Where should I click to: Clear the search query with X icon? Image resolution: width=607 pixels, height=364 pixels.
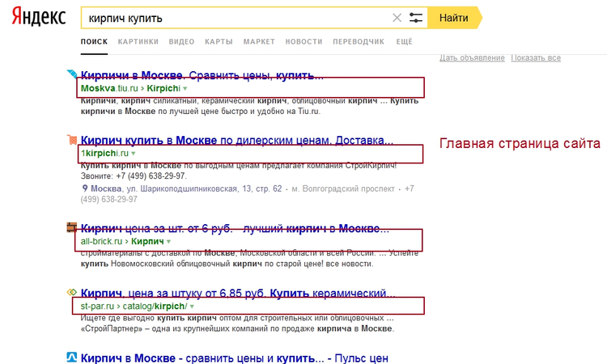coord(397,18)
